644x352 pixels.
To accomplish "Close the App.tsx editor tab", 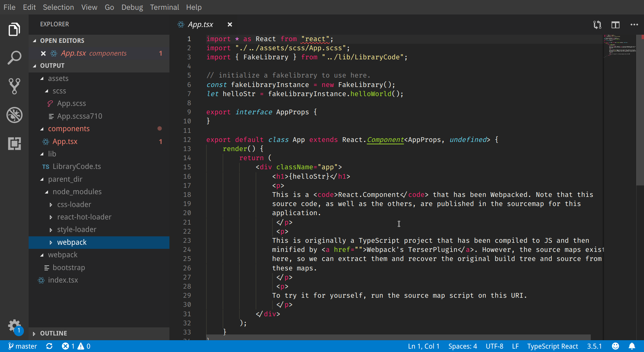I will click(230, 25).
